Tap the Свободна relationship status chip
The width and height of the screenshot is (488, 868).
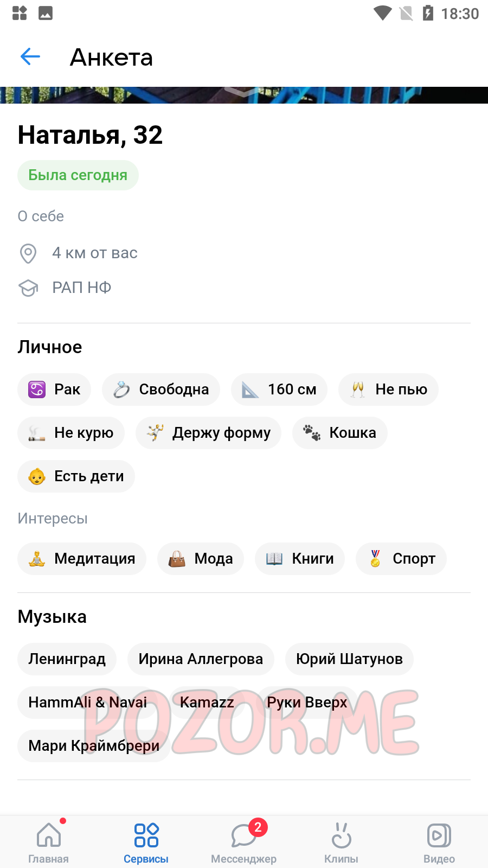point(161,390)
